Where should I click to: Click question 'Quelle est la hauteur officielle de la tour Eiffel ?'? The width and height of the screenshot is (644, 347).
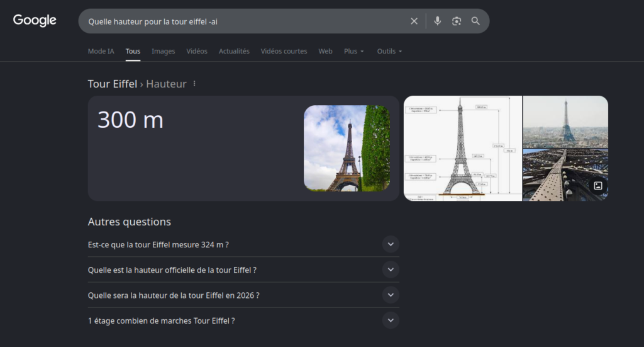(172, 270)
